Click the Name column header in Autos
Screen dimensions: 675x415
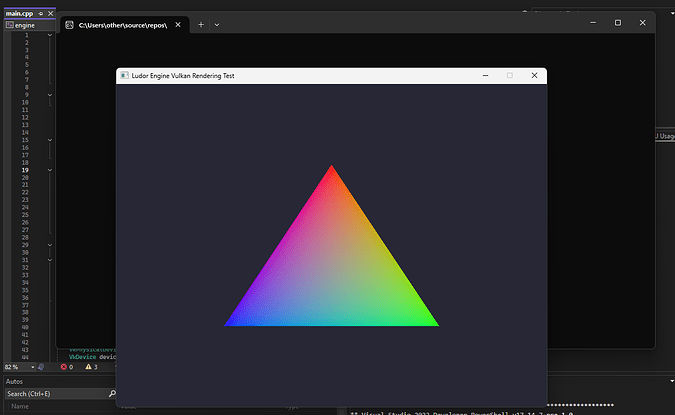click(20, 406)
